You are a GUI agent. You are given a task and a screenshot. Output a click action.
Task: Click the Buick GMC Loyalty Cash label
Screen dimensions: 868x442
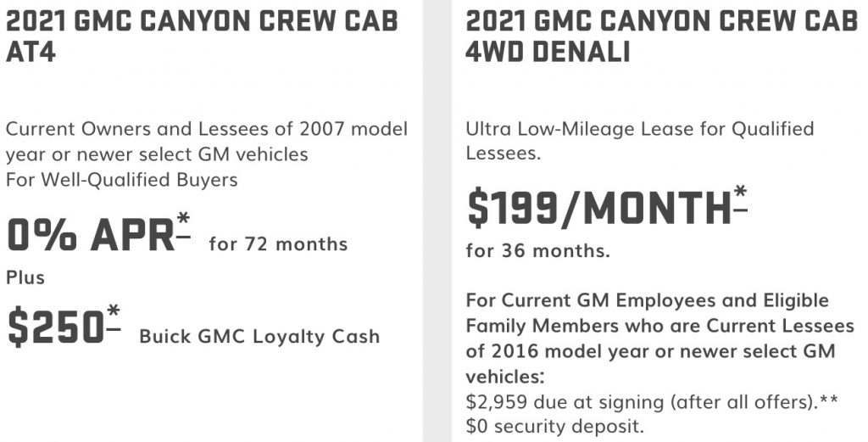(259, 336)
